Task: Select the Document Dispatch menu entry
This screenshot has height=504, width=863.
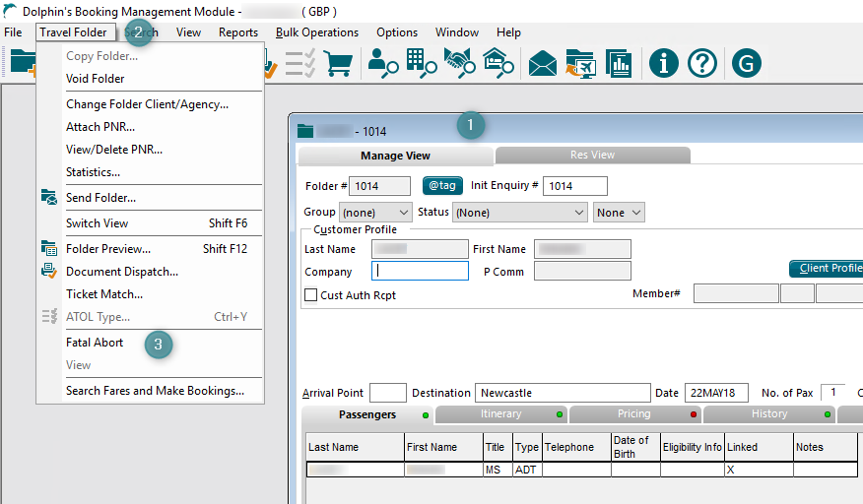Action: click(150, 272)
